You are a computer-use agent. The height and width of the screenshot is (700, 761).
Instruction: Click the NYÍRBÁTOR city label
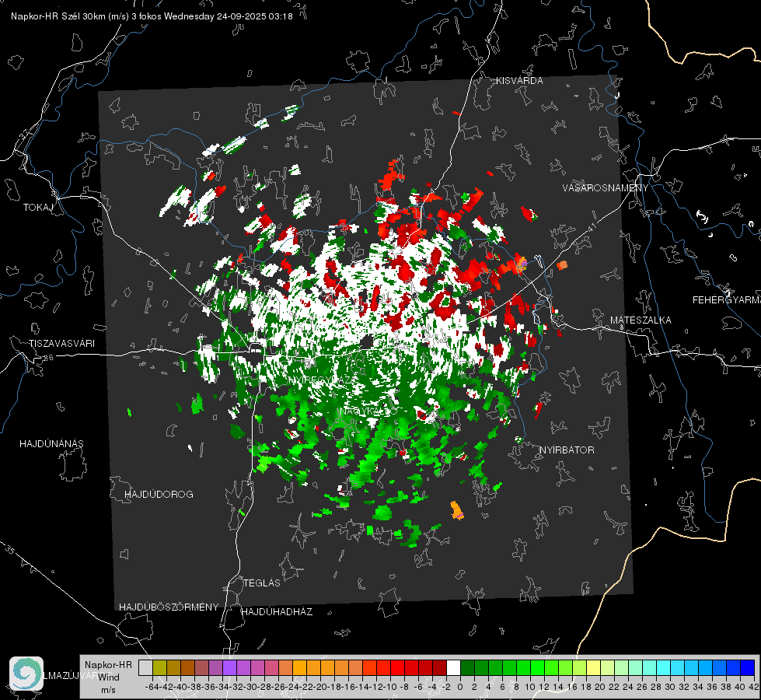(x=567, y=450)
